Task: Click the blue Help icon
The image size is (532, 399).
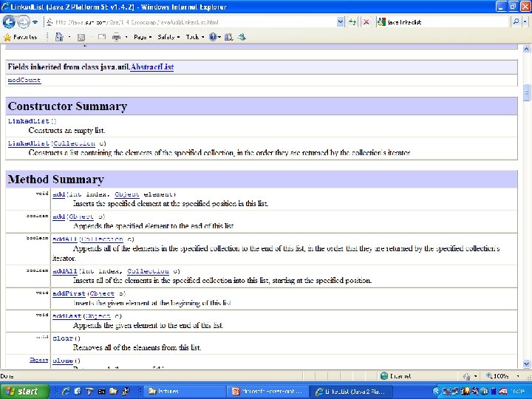Action: 213,37
